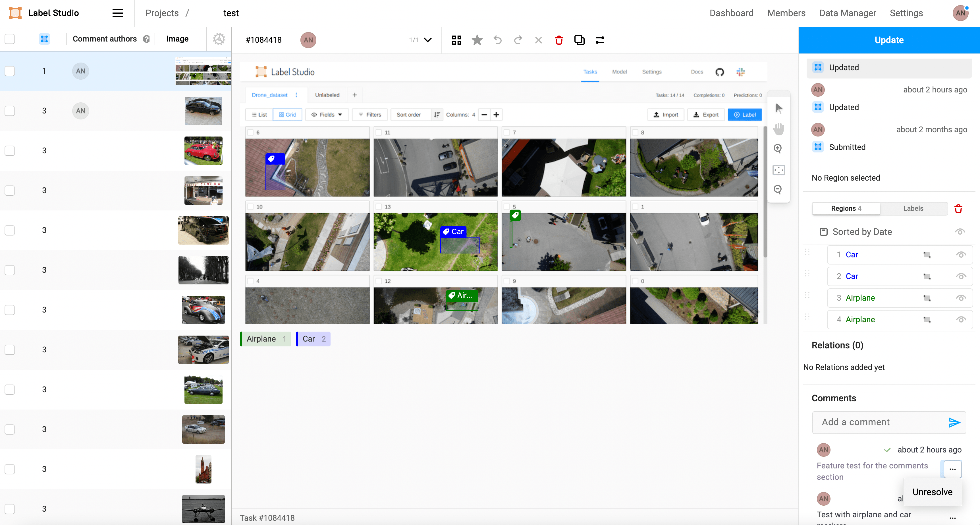
Task: Check the checkbox for task row 1
Action: tap(10, 71)
